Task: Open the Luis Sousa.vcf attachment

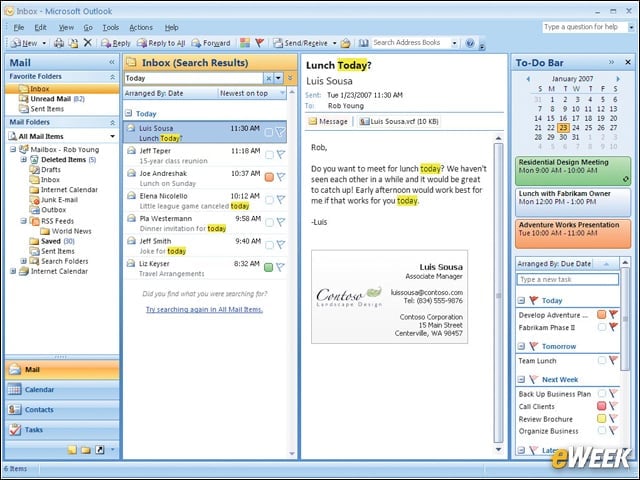Action: click(399, 121)
